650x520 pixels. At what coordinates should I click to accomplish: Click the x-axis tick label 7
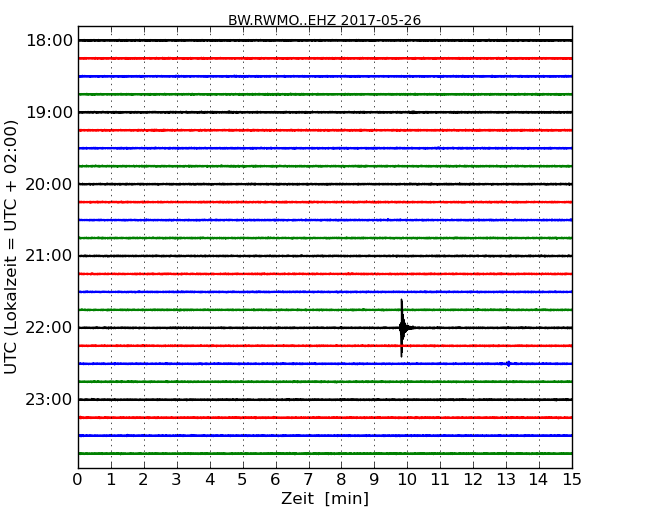coord(308,479)
